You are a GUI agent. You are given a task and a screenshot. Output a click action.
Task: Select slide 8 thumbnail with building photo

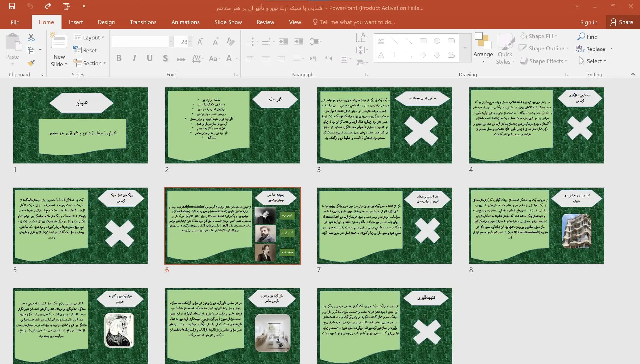pyautogui.click(x=536, y=226)
